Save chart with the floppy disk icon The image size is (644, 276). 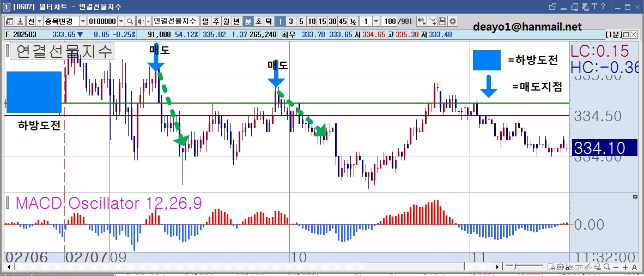442,21
